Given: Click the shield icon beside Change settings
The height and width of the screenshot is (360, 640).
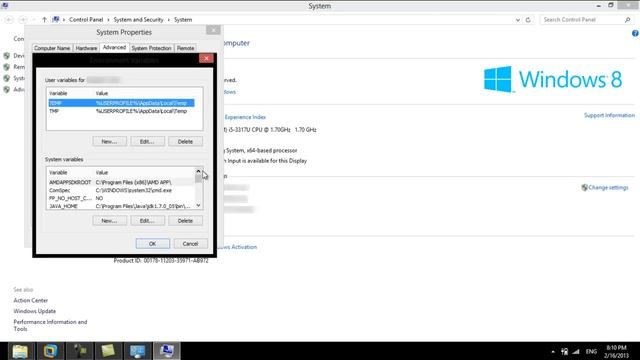Looking at the screenshot, I should [584, 188].
